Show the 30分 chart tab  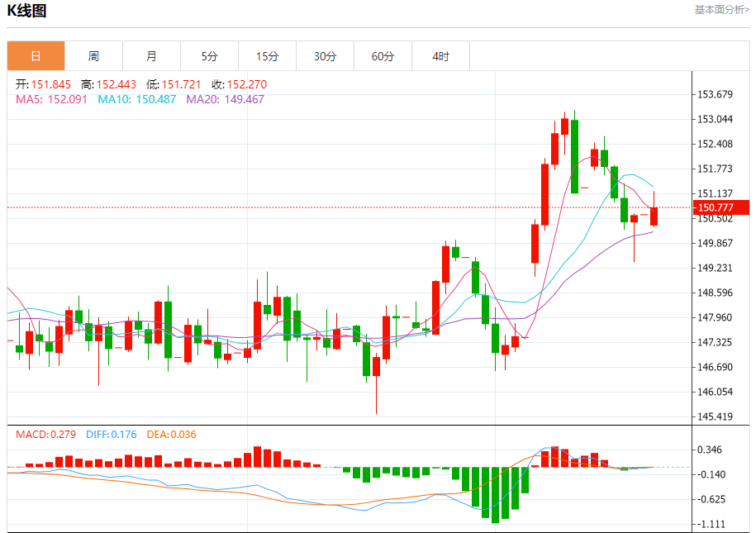coord(325,56)
